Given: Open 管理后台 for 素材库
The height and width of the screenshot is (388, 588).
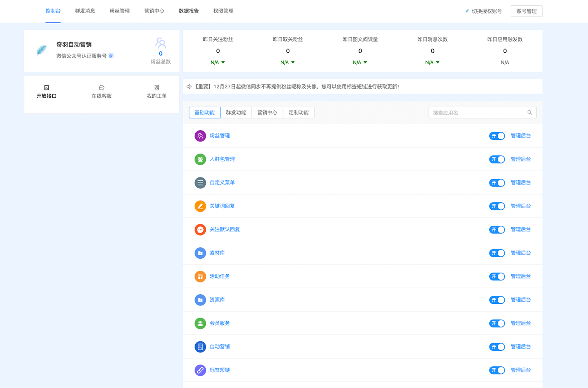Looking at the screenshot, I should tap(521, 253).
